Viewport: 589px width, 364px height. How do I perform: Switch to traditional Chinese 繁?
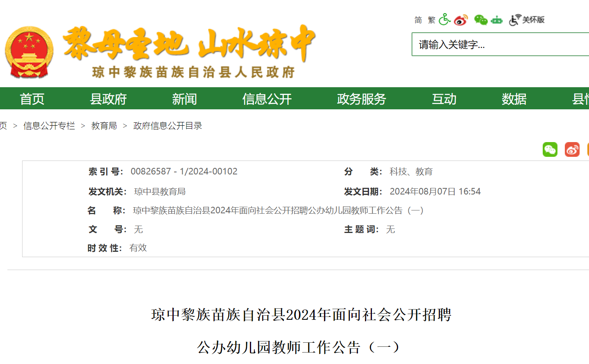pos(431,20)
